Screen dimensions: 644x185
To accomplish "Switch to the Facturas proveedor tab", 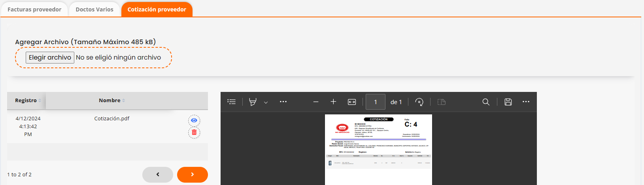I will click(34, 9).
